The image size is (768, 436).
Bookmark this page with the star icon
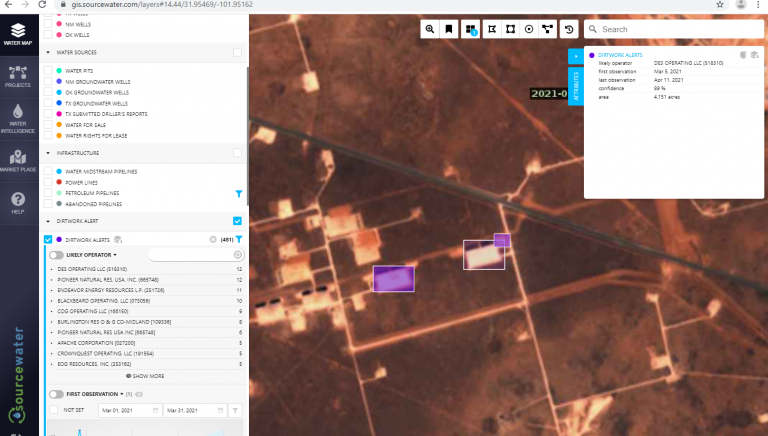click(x=720, y=4)
